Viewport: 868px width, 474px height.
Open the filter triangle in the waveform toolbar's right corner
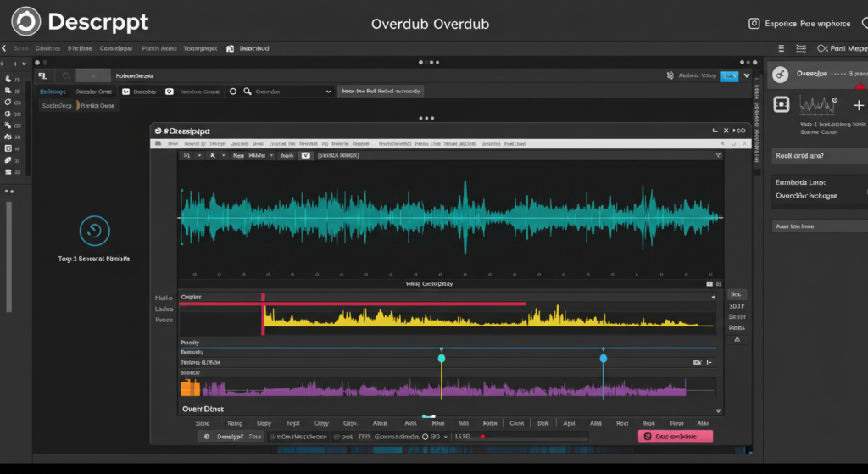(719, 156)
